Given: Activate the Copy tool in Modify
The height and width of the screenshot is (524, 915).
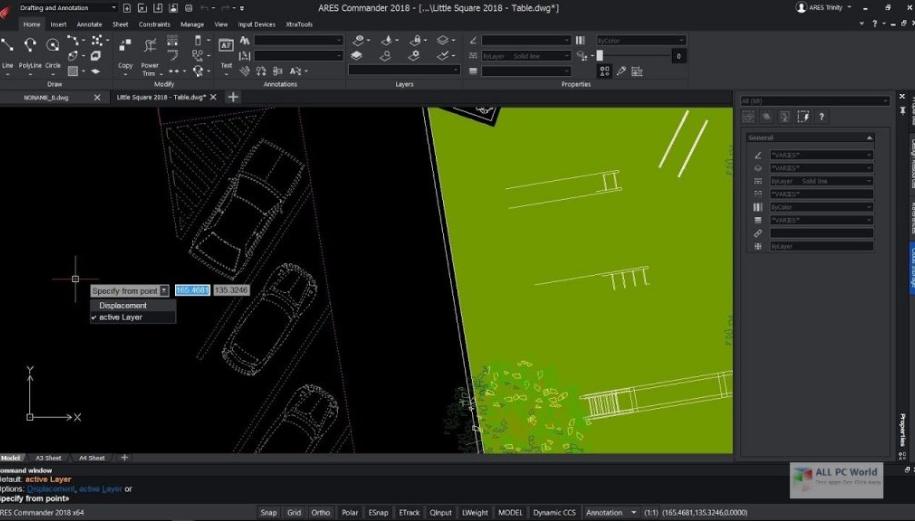Looking at the screenshot, I should click(125, 53).
